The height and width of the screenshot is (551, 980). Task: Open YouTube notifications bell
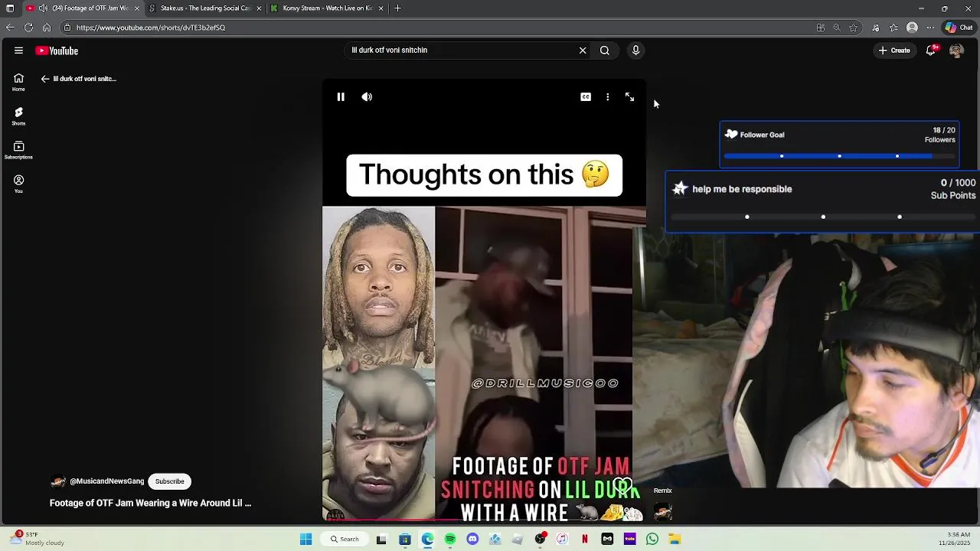(x=931, y=51)
